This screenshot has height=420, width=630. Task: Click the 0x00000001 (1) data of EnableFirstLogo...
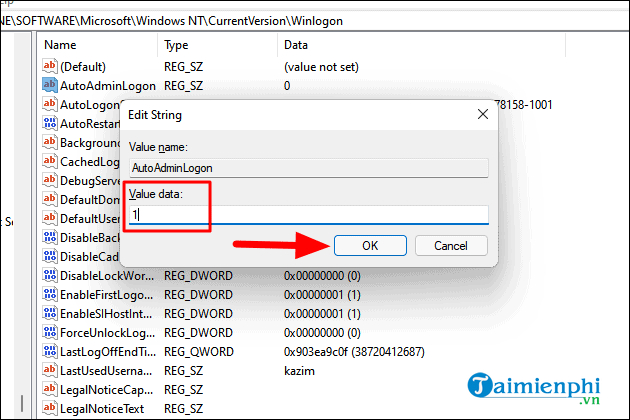322,295
